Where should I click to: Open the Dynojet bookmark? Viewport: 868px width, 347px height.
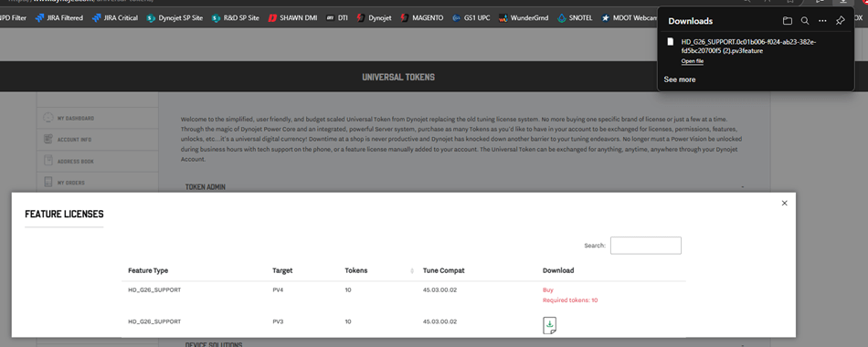[374, 17]
